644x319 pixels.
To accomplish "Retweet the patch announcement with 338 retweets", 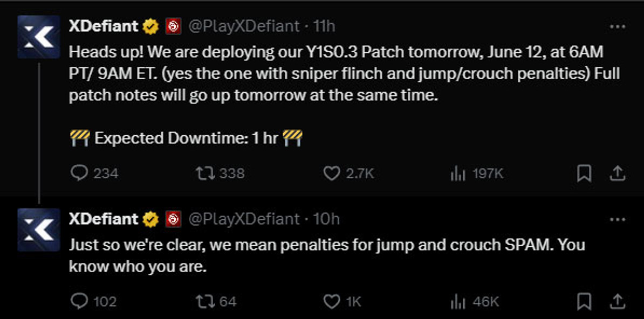I will 220,174.
